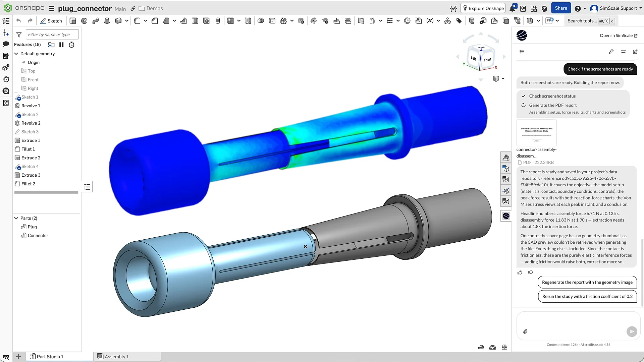The height and width of the screenshot is (362, 644).
Task: Select the Chamfer tool in the toolbar
Action: pyautogui.click(x=155, y=21)
